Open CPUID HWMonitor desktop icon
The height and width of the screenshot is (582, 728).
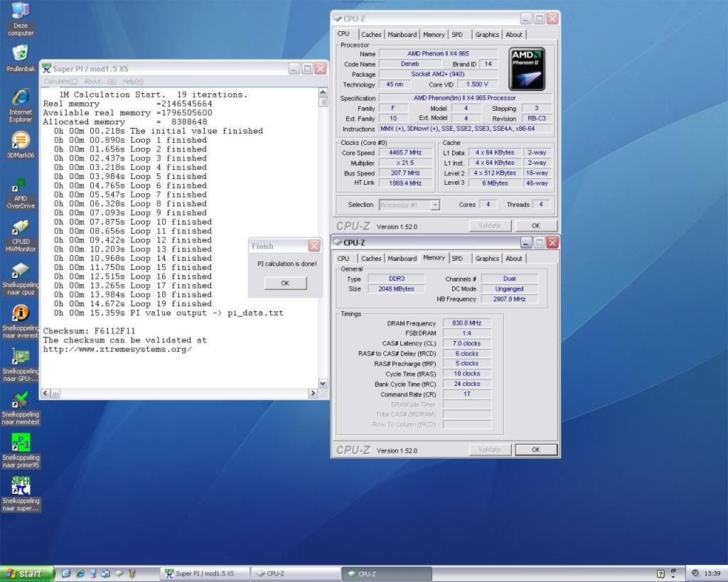pos(21,227)
